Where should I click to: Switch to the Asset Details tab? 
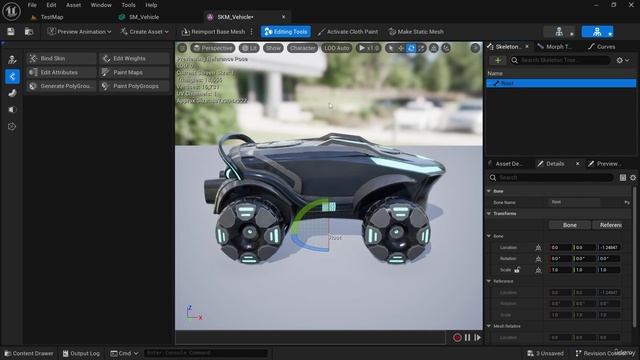tap(505, 164)
